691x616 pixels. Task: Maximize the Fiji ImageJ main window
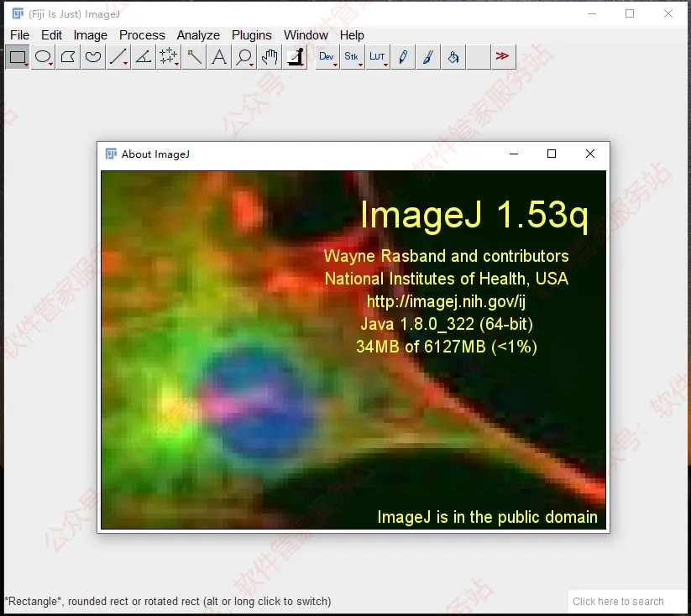point(630,13)
